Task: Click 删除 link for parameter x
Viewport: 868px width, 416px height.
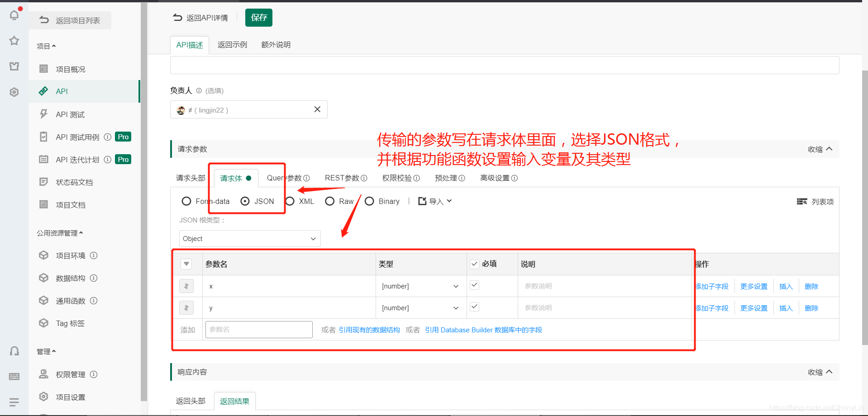Action: tap(811, 286)
